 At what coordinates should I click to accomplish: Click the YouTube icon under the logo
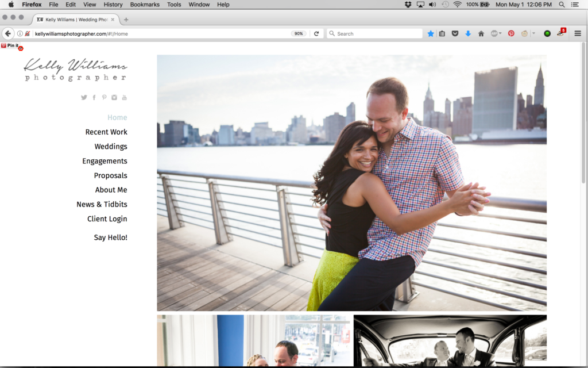point(125,98)
